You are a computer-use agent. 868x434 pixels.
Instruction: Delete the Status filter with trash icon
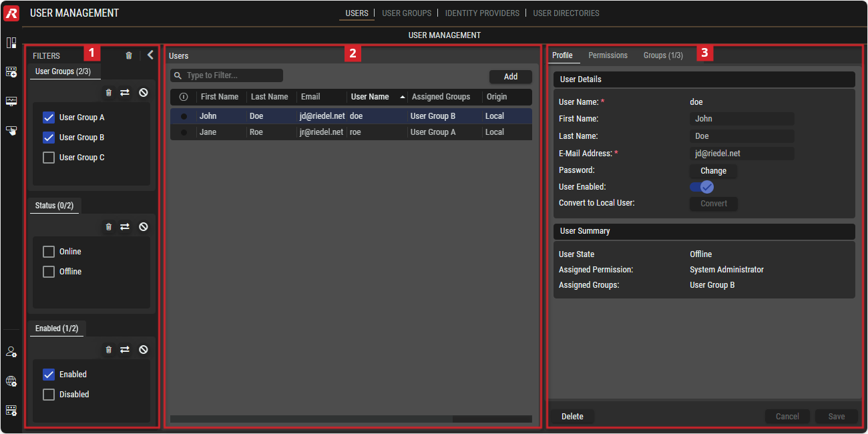pos(109,227)
